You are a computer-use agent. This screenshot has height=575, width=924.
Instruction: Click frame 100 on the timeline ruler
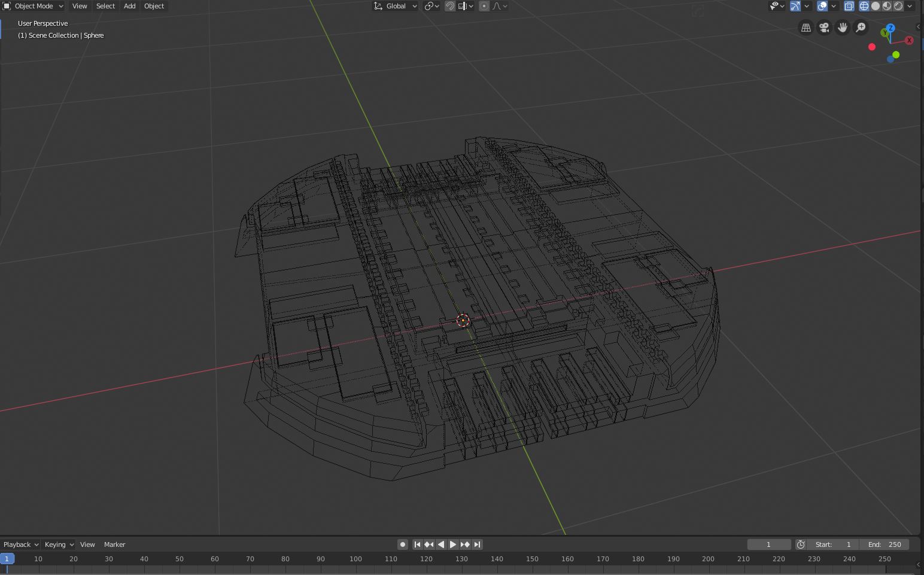pos(355,559)
